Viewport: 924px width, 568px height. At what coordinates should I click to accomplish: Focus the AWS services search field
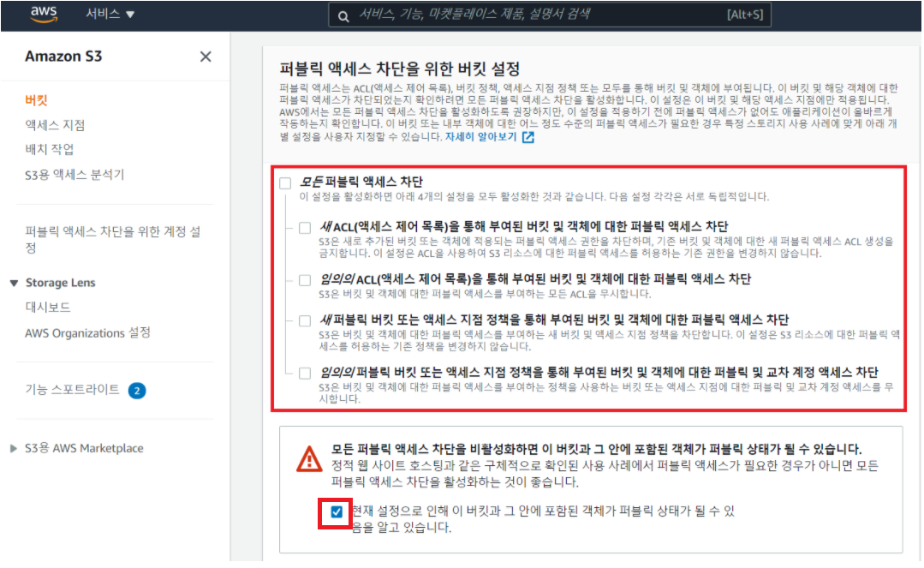549,15
